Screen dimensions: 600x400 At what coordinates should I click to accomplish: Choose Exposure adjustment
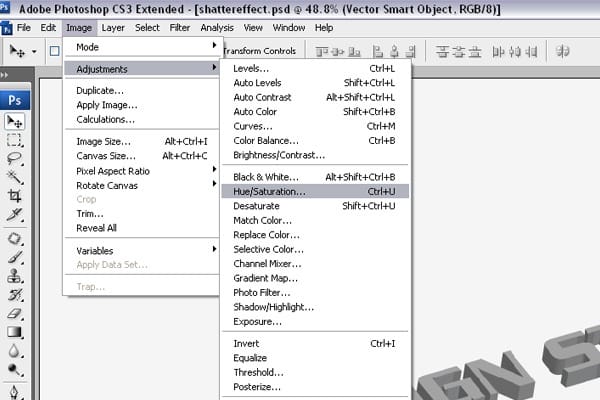point(315,322)
